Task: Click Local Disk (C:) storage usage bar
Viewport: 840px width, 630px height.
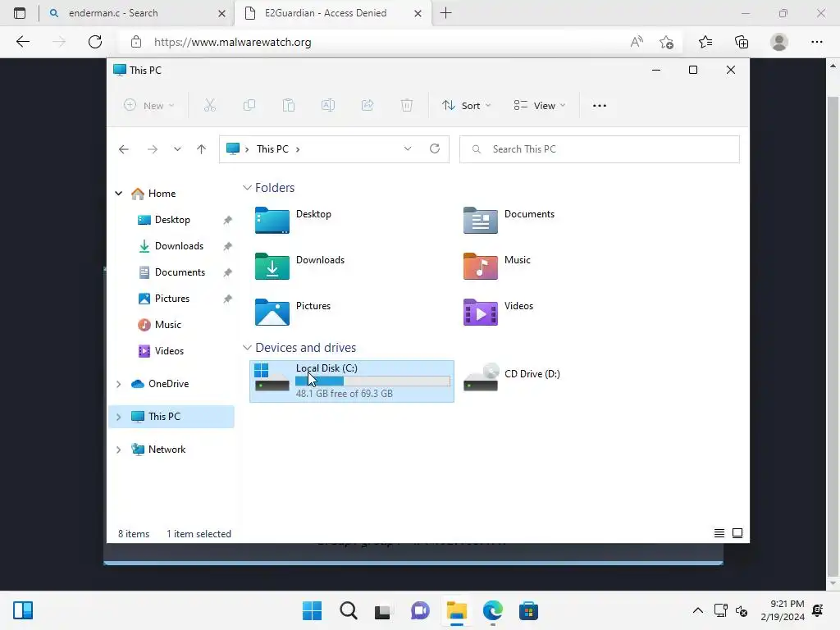Action: pyautogui.click(x=372, y=381)
